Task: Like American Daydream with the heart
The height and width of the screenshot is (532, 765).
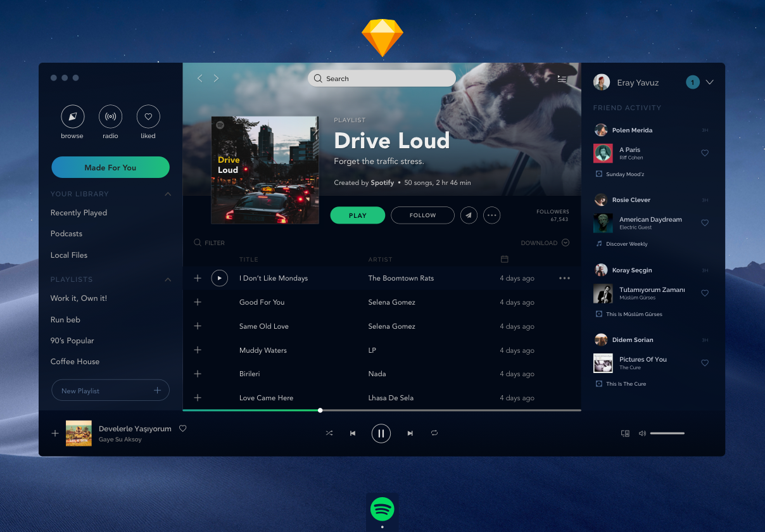Action: (x=705, y=223)
